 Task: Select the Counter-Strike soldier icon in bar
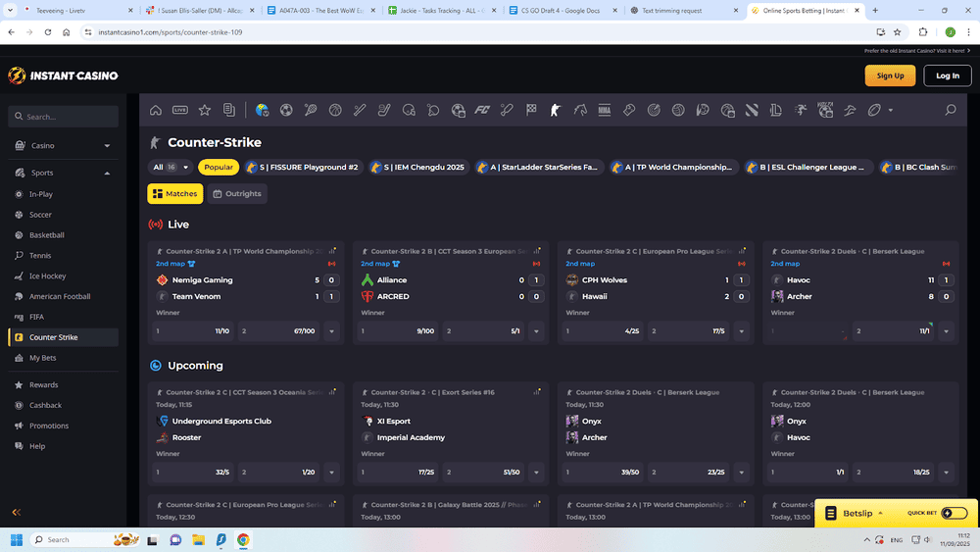pyautogui.click(x=555, y=110)
